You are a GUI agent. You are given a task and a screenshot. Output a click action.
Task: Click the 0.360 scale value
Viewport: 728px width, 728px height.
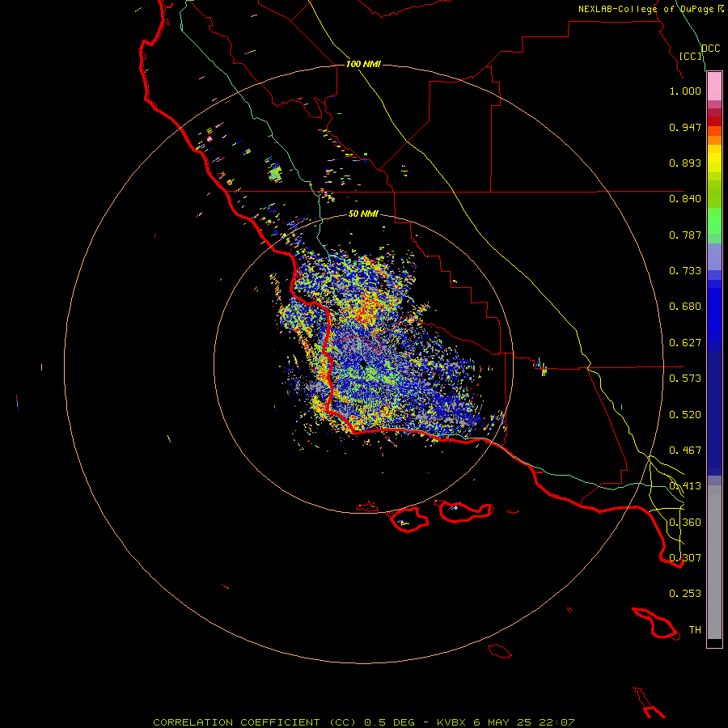(685, 523)
